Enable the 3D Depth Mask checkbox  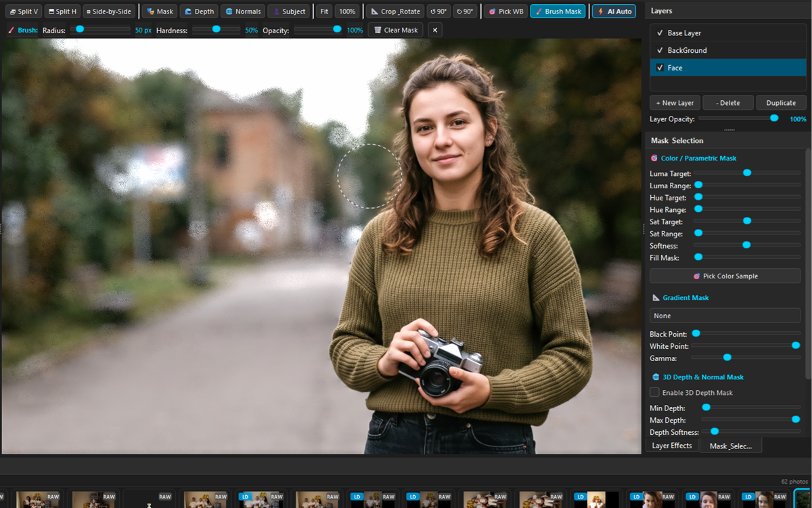(x=654, y=392)
